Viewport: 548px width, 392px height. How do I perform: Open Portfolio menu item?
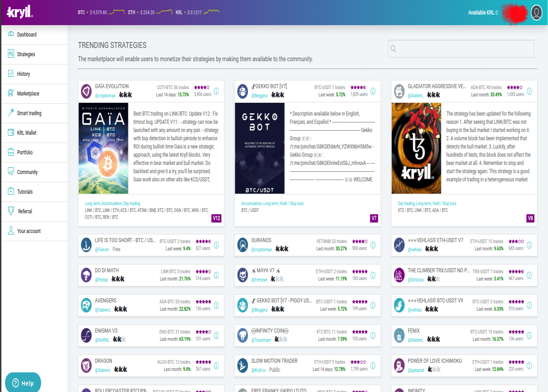pos(34,153)
